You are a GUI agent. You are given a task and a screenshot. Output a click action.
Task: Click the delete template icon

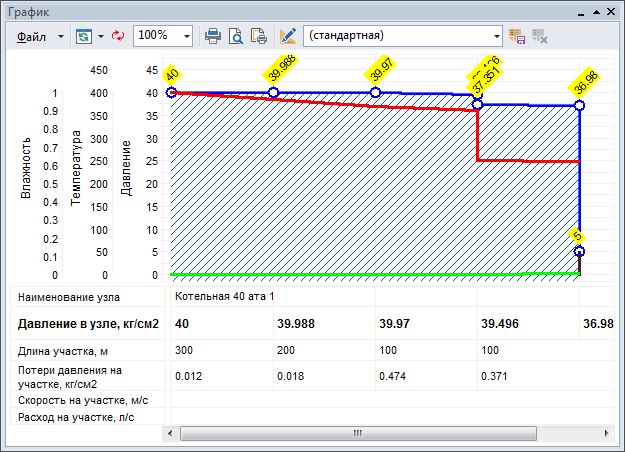[x=540, y=35]
